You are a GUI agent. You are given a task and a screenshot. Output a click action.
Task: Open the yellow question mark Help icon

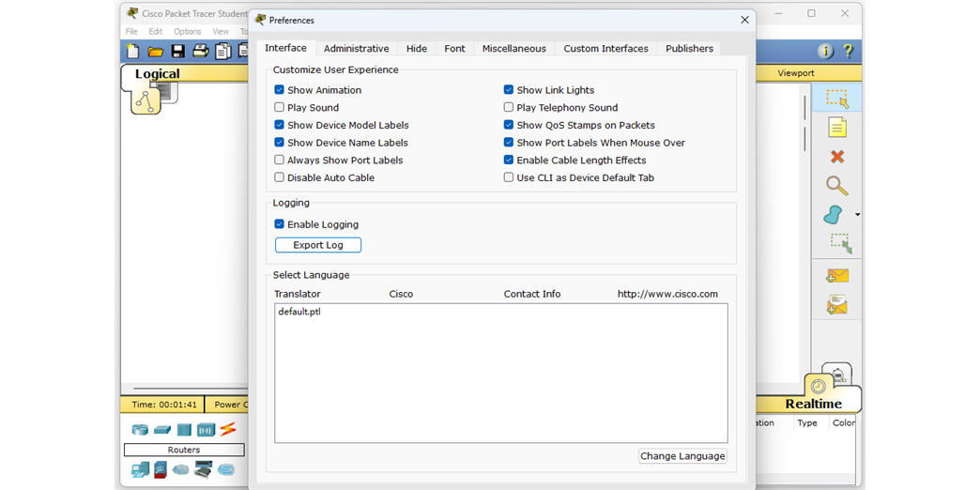(849, 52)
